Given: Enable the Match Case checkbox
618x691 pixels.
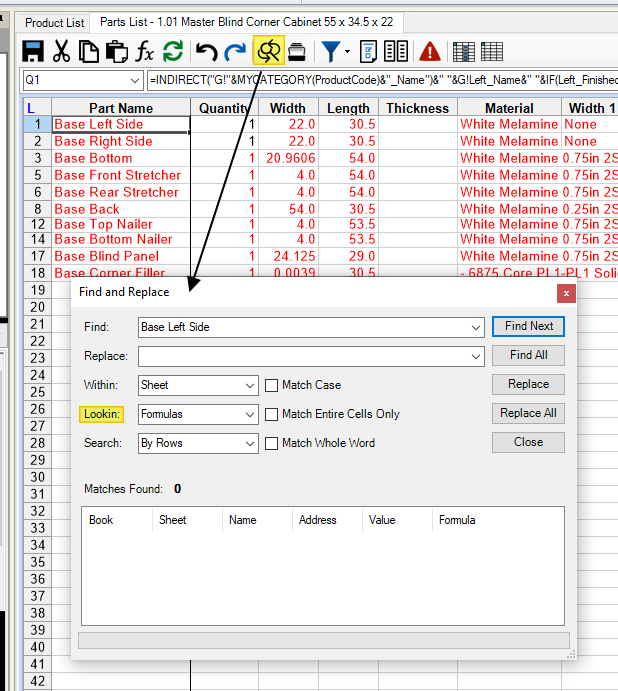Looking at the screenshot, I should tap(272, 385).
